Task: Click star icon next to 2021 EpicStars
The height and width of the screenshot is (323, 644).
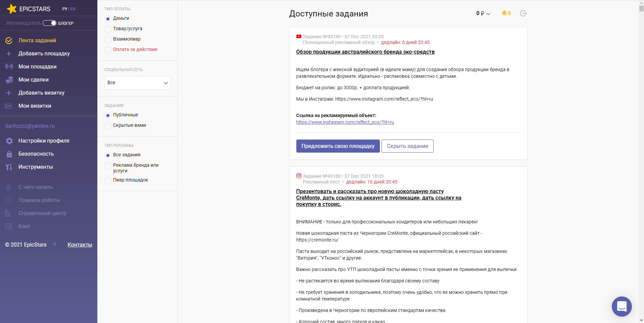Action: coord(55,244)
